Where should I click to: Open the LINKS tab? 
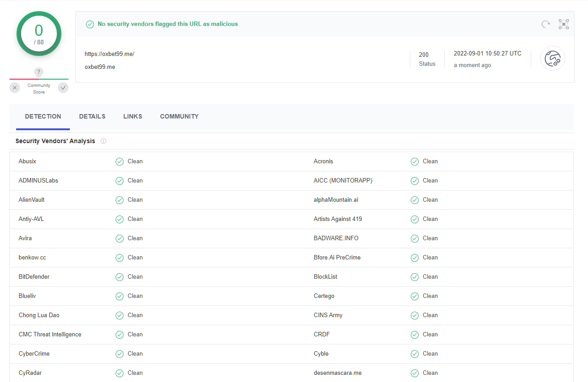pos(133,116)
